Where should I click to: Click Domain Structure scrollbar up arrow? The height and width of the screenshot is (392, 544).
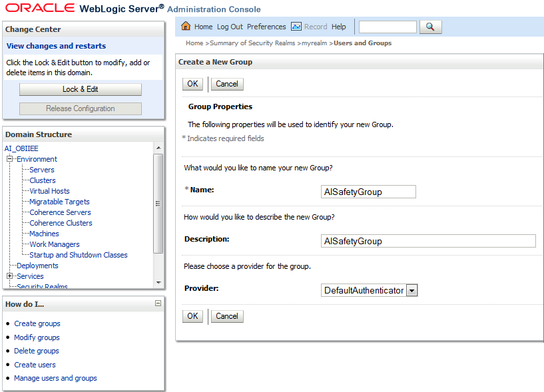[158, 148]
